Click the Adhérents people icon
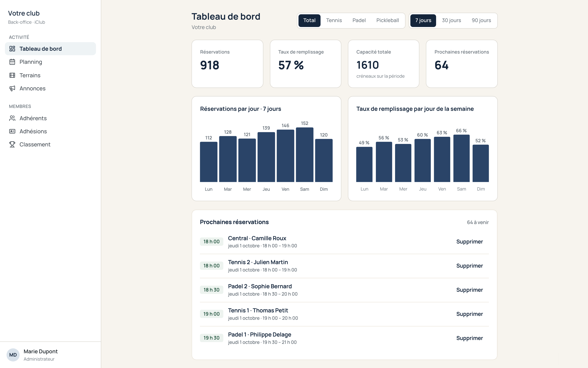588x368 pixels. point(12,118)
